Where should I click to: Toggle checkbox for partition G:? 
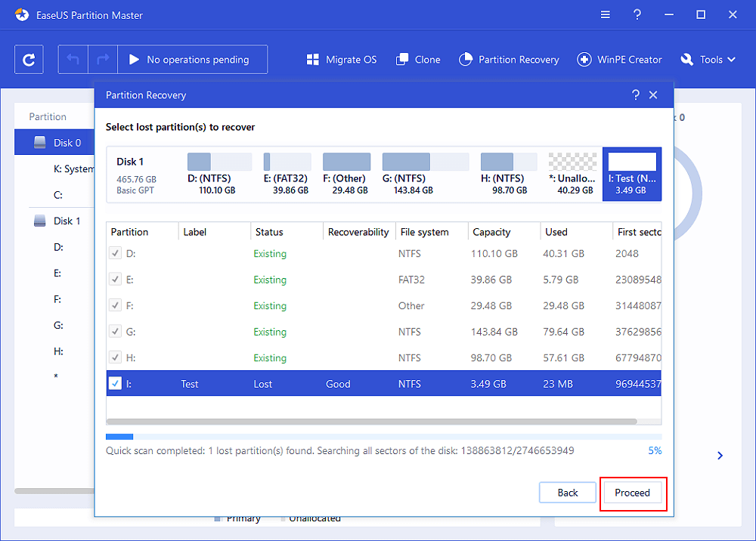click(115, 331)
